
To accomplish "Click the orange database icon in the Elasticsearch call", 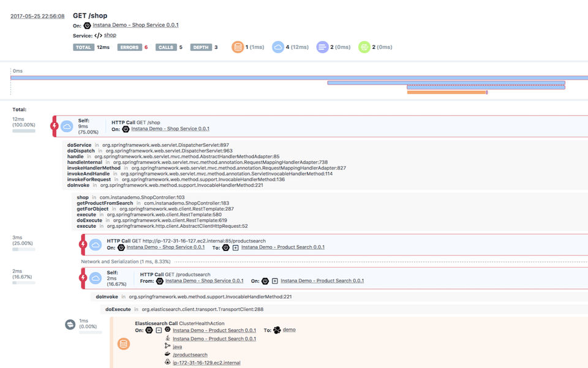I will (124, 344).
